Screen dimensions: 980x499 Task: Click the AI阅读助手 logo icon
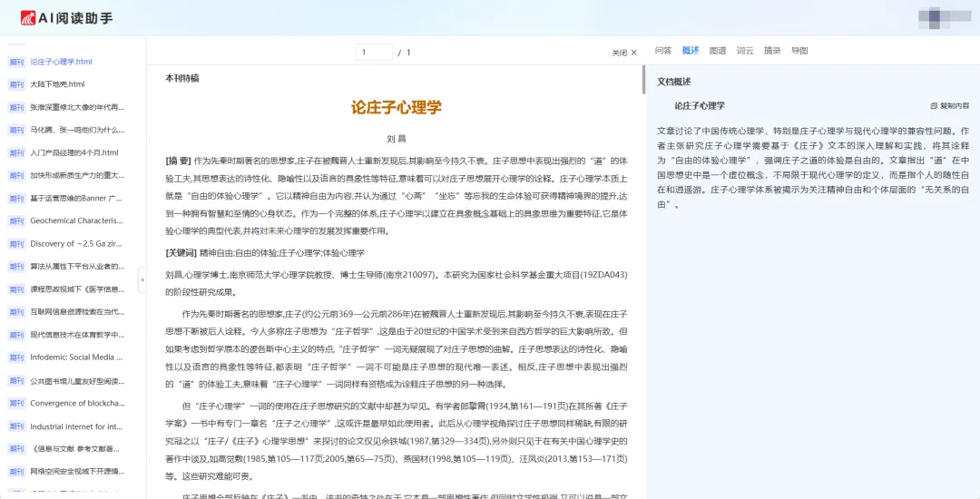click(27, 17)
